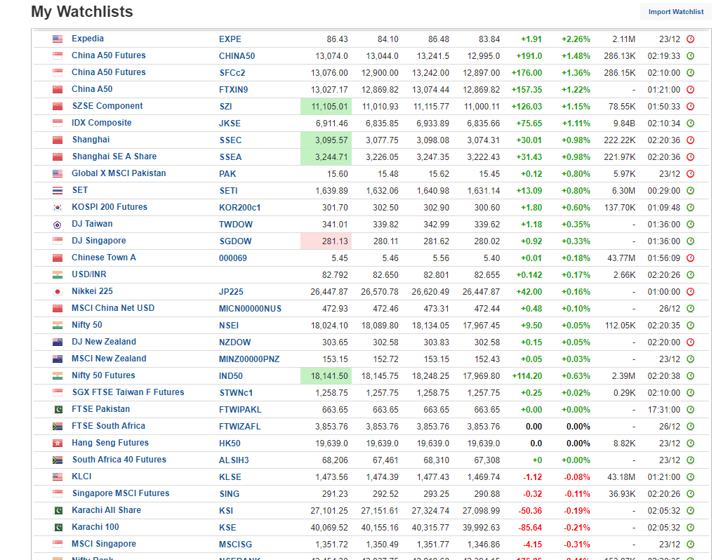Click the EXPE symbol link
Screen dimensions: 728x560
click(x=230, y=39)
